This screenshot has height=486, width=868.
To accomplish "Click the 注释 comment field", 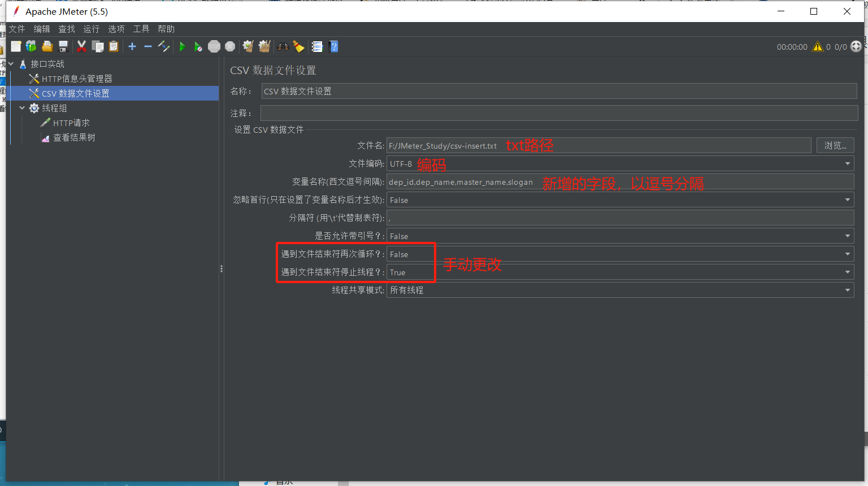I will pos(559,113).
